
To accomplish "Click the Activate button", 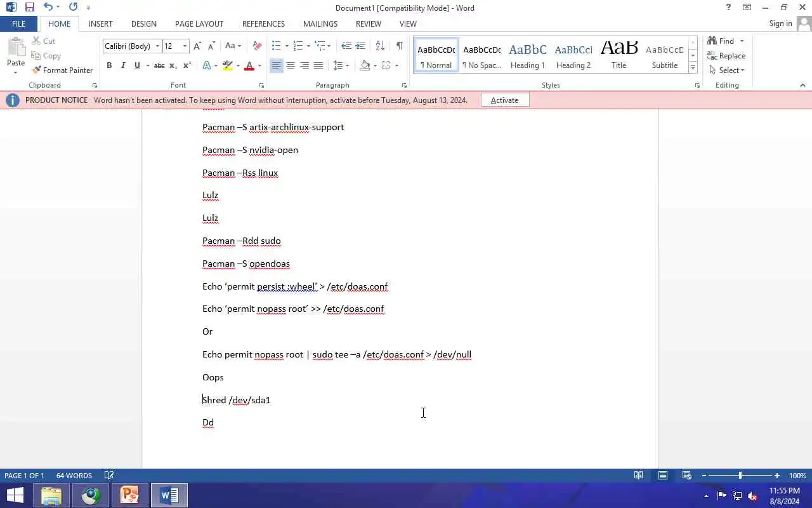I will pyautogui.click(x=504, y=100).
